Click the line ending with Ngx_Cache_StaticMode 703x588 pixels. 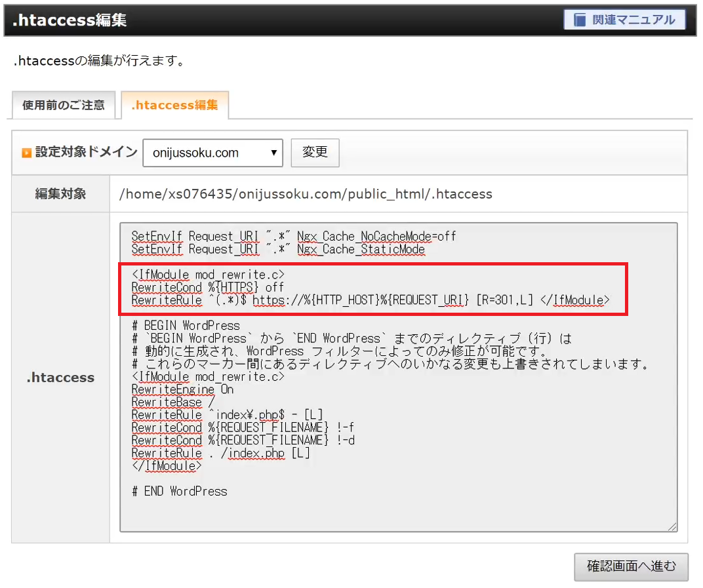[x=278, y=249]
